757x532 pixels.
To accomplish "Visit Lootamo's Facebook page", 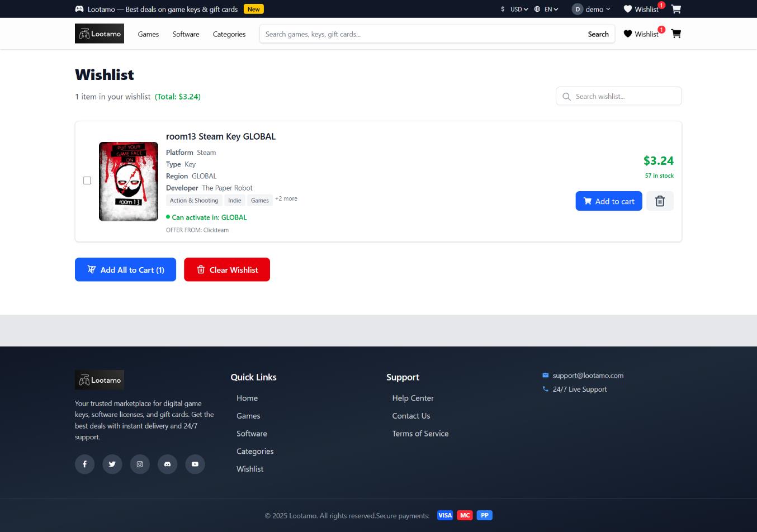I will pos(84,464).
